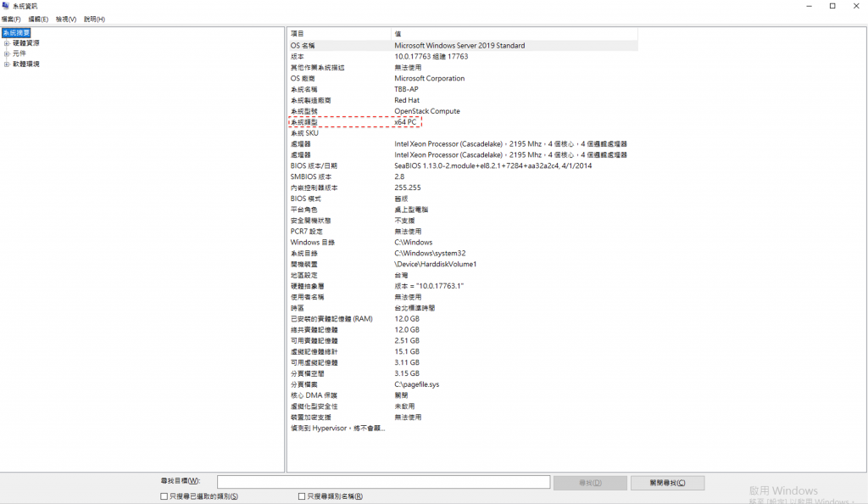Viewport: 868px width, 504px height.
Task: Select the 系統 SKU row
Action: point(463,133)
